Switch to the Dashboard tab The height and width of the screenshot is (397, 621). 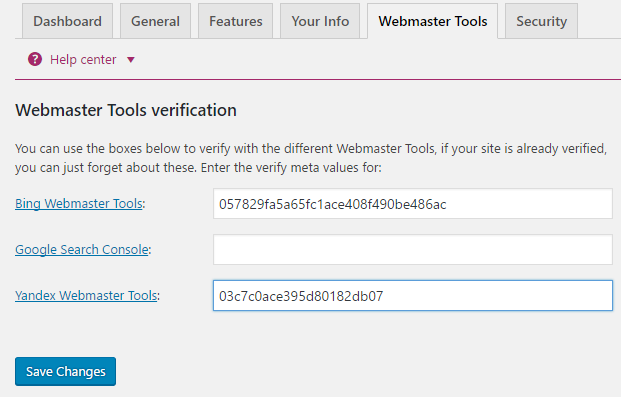coord(67,21)
